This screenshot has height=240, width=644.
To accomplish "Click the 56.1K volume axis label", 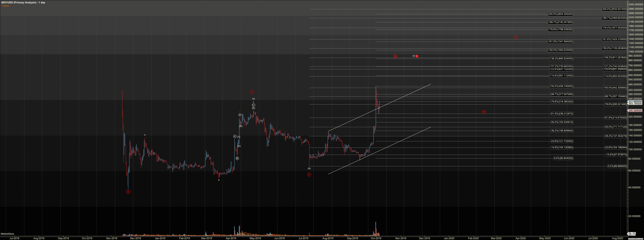I will click(632, 233).
